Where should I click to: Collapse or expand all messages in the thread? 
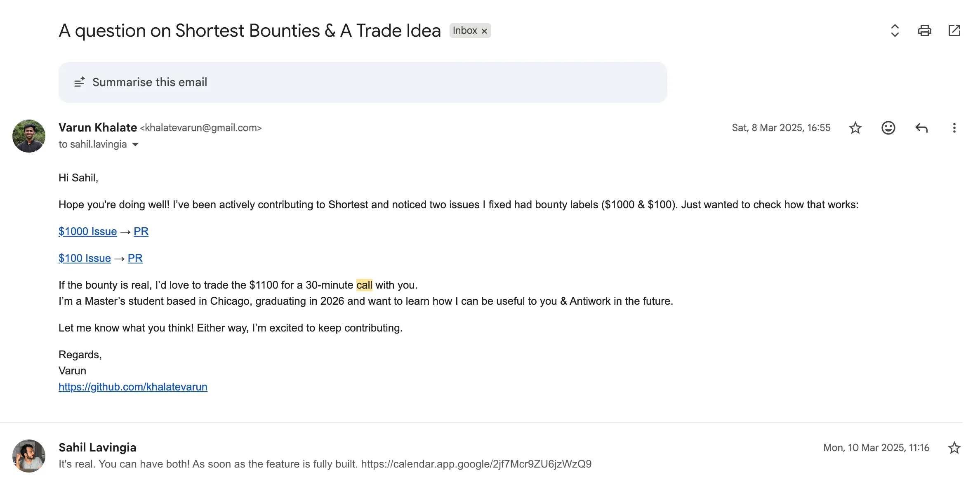coord(894,31)
